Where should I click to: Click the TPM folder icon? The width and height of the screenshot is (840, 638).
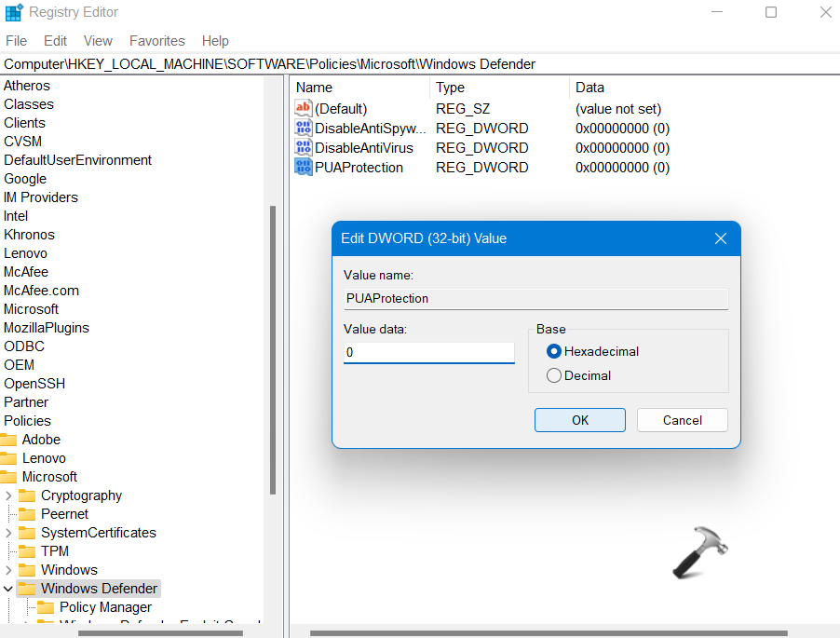click(27, 551)
